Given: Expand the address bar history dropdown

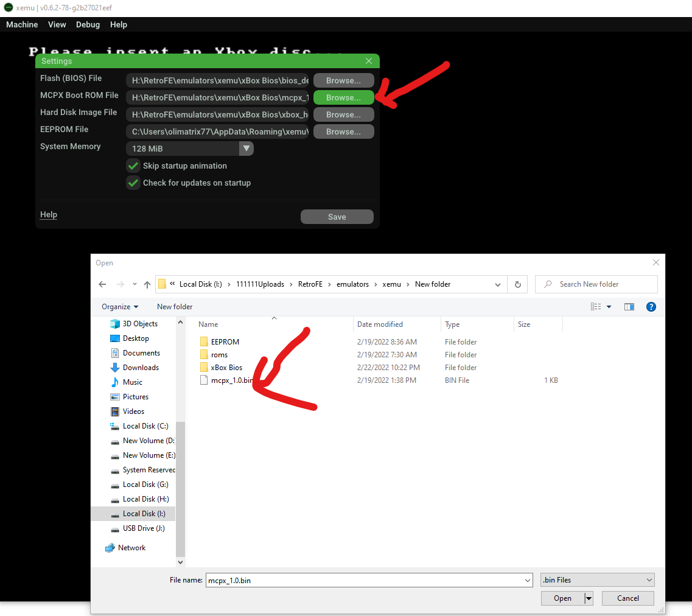Looking at the screenshot, I should [498, 285].
